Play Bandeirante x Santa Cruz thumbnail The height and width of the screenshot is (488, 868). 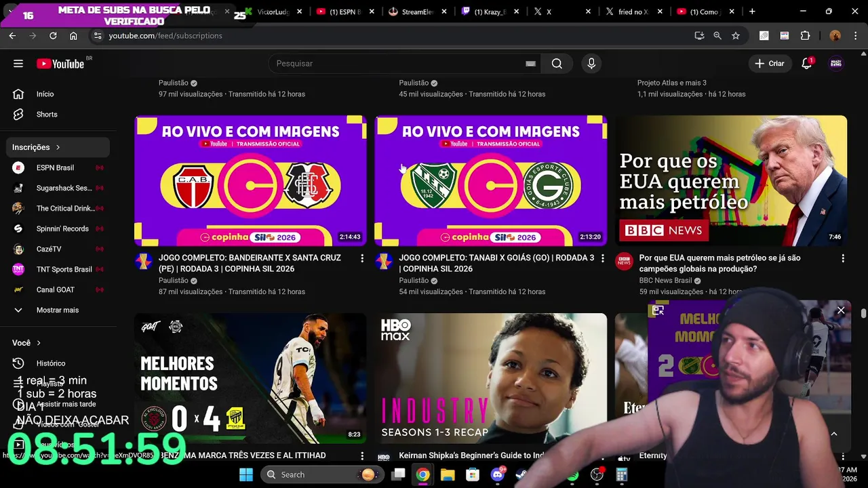tap(250, 180)
